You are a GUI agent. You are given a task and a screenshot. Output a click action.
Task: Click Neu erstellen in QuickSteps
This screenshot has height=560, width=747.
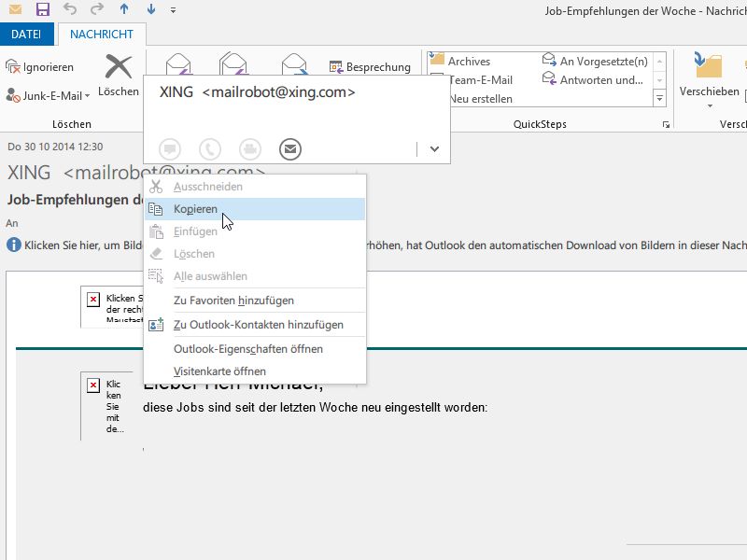[x=481, y=99]
